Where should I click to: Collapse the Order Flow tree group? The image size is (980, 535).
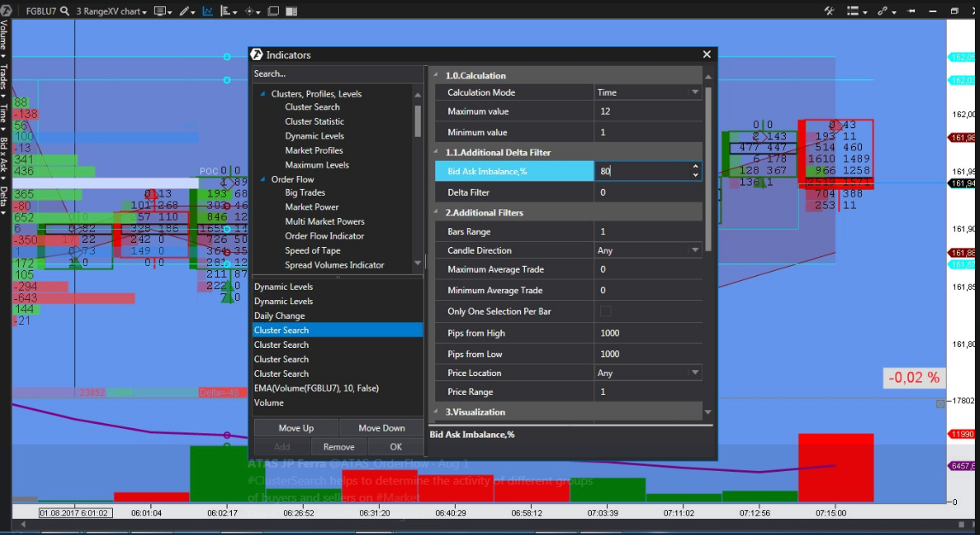(263, 179)
